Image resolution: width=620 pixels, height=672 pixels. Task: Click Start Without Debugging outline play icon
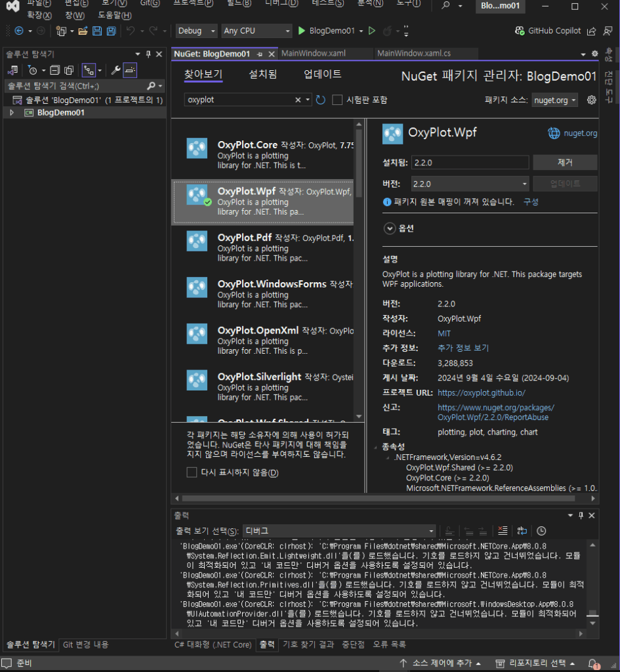coord(372,31)
